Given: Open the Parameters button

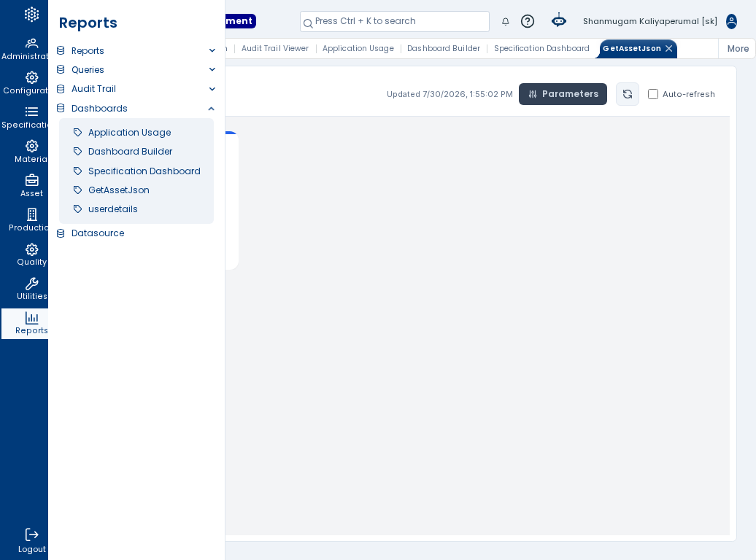Looking at the screenshot, I should point(563,94).
